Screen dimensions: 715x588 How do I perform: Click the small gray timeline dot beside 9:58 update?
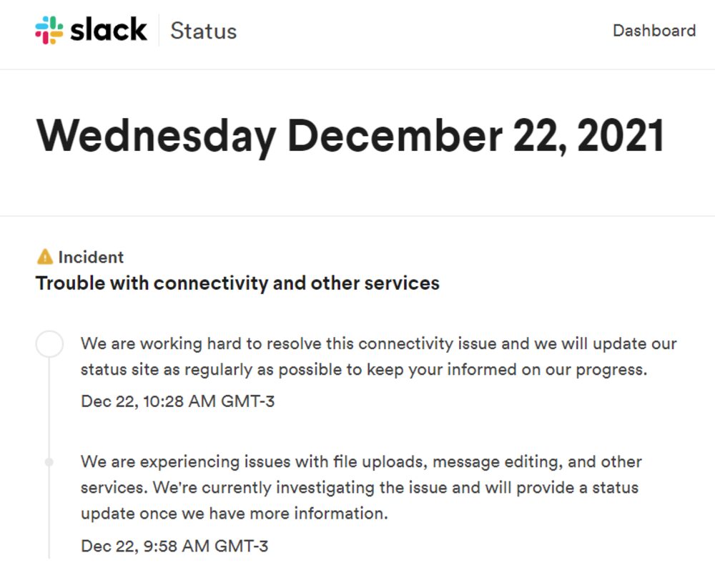tap(49, 461)
